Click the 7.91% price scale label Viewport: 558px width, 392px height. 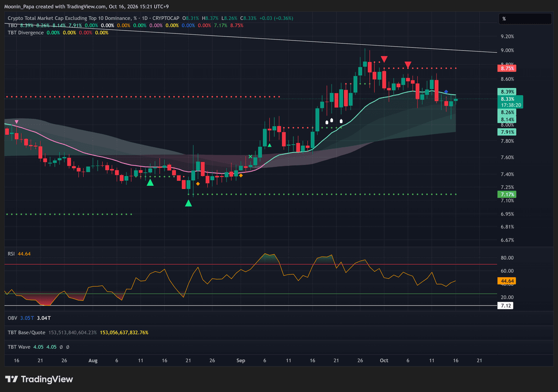507,132
